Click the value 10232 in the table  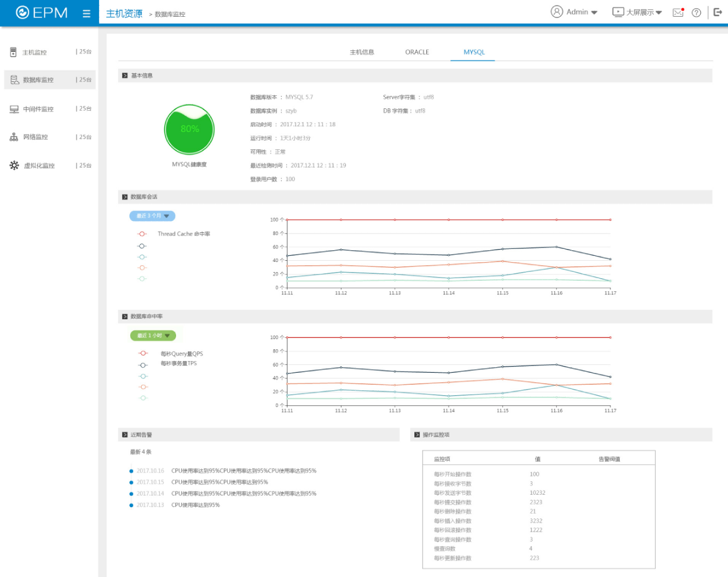point(538,493)
